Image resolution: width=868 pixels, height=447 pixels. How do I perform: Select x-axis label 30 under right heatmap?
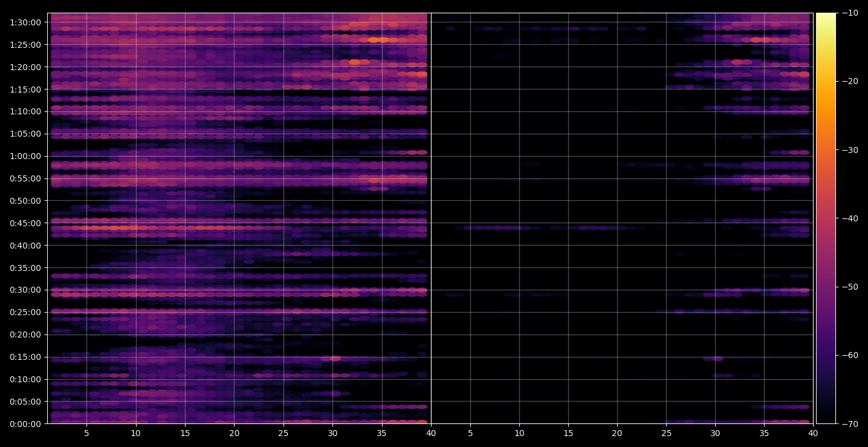(x=715, y=433)
